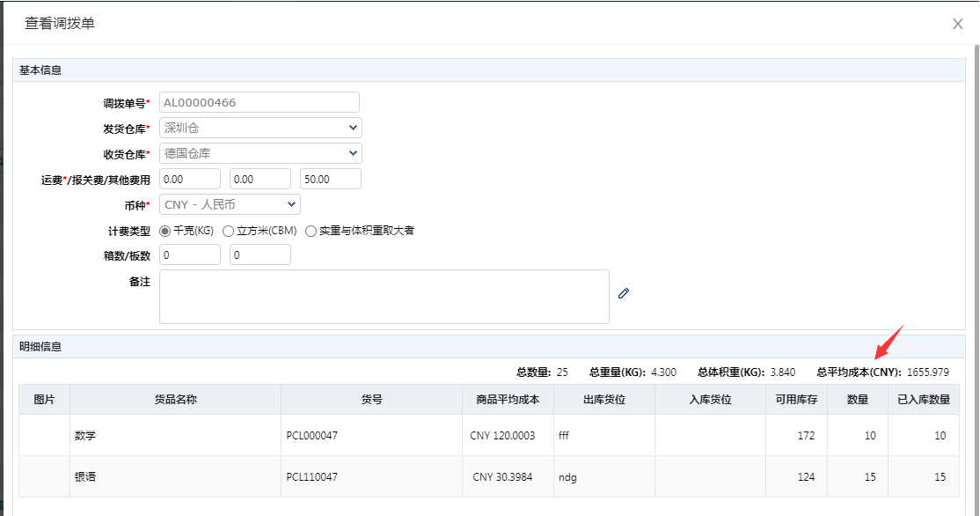Click the 总体积重(KG) value 3.840

click(x=782, y=372)
